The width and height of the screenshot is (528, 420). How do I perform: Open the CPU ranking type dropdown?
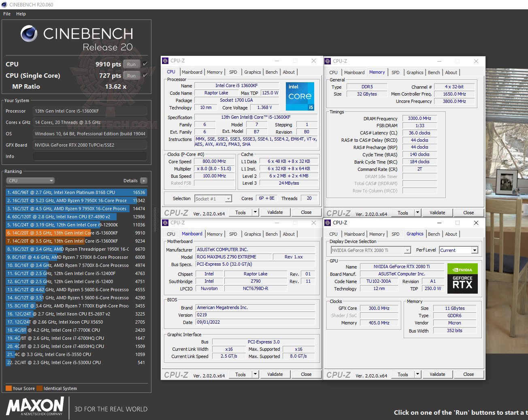(30, 181)
